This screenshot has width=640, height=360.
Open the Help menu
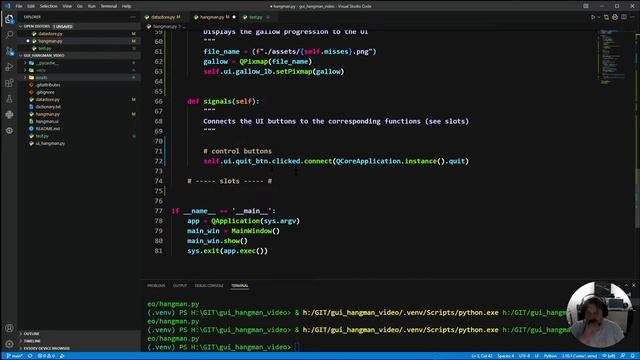(x=127, y=6)
